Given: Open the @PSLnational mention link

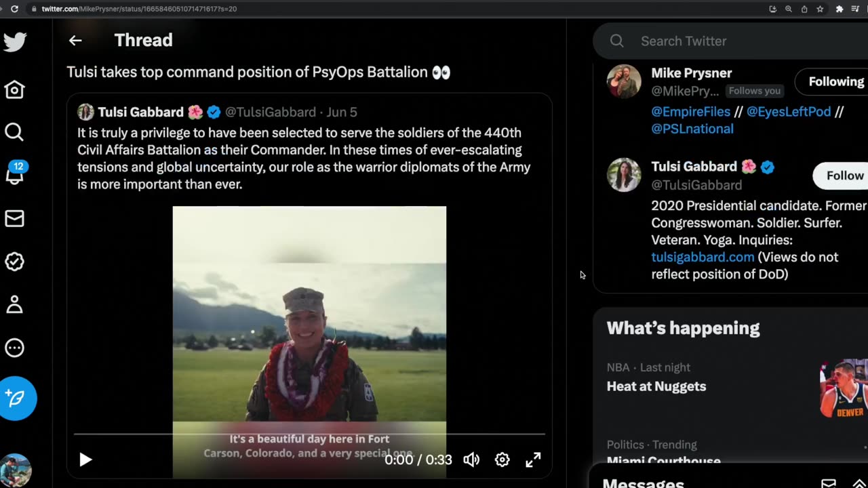Looking at the screenshot, I should (x=692, y=129).
